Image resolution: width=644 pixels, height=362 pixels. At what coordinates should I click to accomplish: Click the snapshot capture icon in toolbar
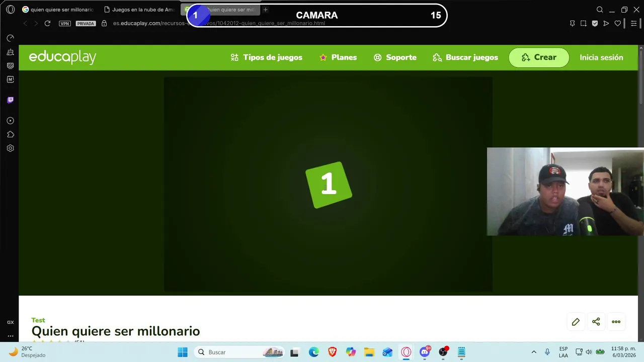tap(583, 23)
